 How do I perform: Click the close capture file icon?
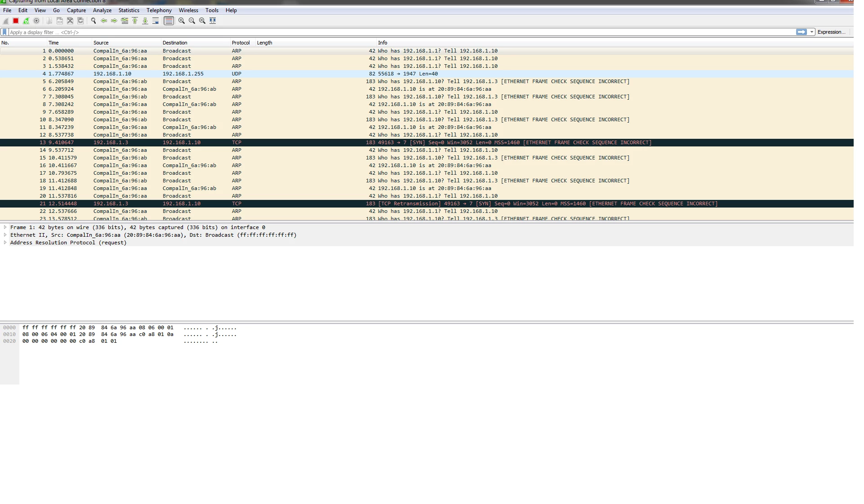(70, 21)
